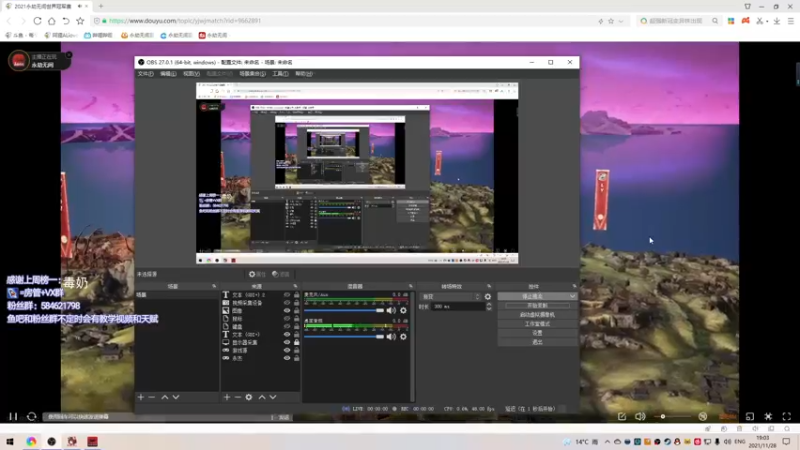
Task: Pause the Douyu live stream player
Action: click(13, 416)
